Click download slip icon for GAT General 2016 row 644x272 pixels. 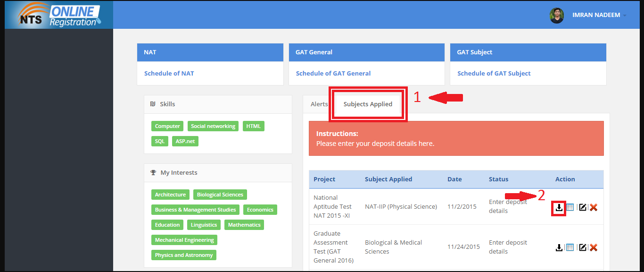[559, 247]
